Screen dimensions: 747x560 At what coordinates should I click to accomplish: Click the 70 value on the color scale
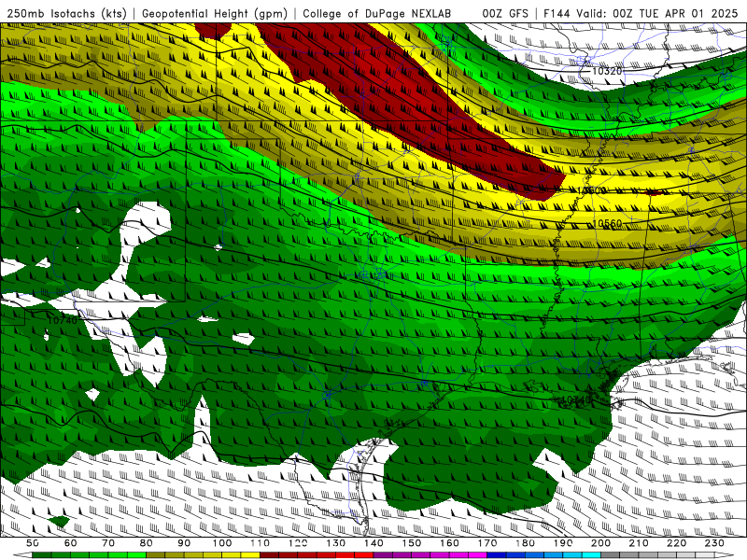coord(108,543)
